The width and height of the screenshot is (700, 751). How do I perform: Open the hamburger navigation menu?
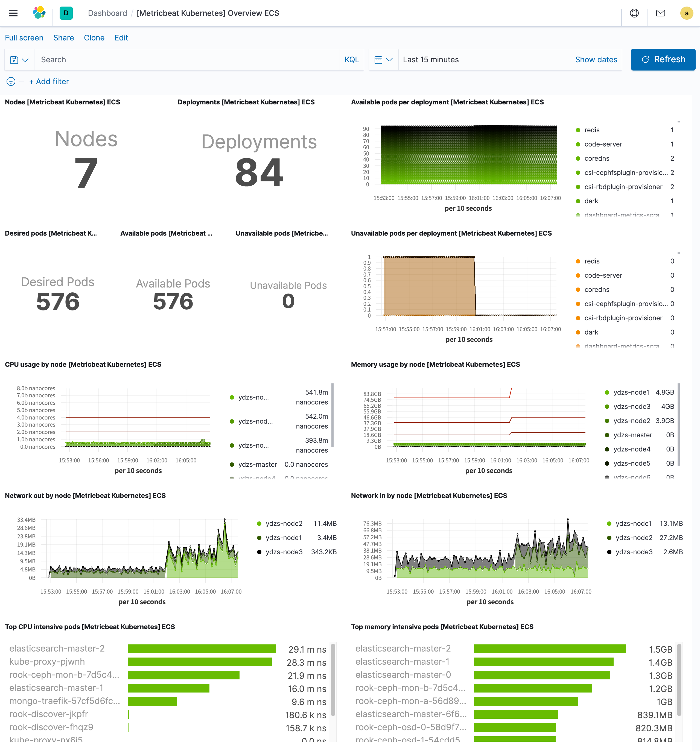(x=13, y=13)
